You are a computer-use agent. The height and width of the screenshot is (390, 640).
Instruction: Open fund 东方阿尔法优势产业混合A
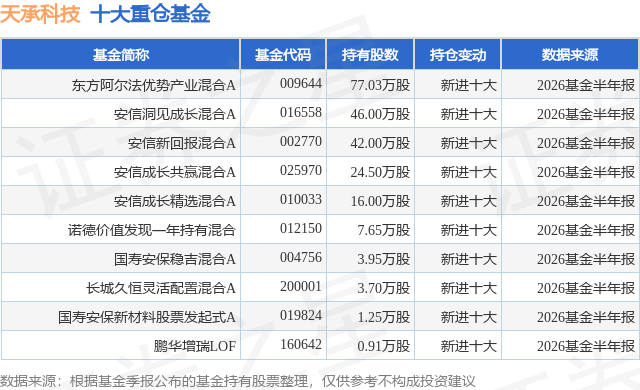pyautogui.click(x=154, y=85)
